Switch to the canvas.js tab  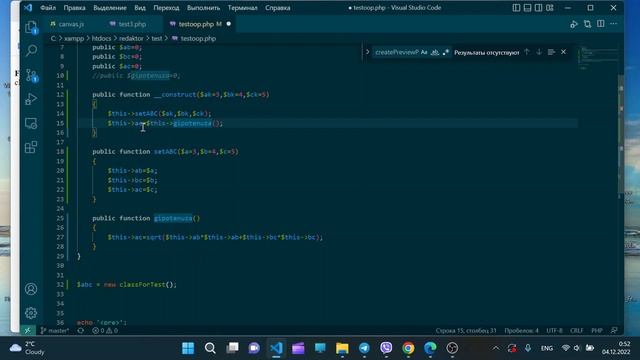click(67, 24)
